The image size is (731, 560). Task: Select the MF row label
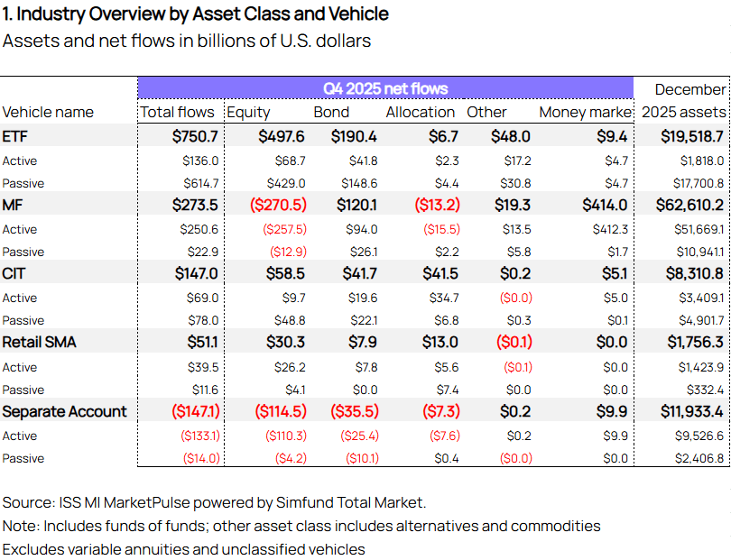coord(12,205)
